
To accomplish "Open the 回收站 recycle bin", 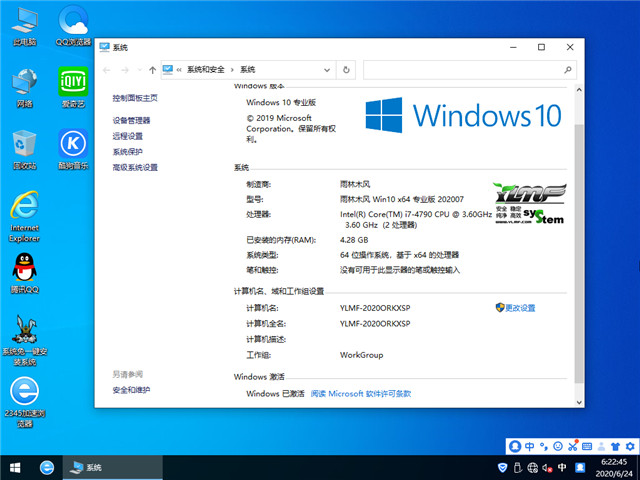I will (x=24, y=150).
